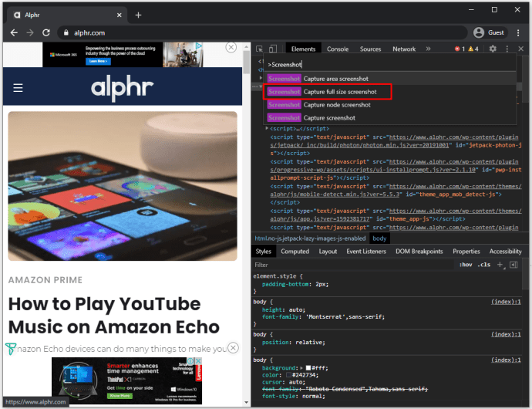Viewport: 532px width, 409px height.
Task: Toggle the :hov element state button
Action: click(466, 265)
